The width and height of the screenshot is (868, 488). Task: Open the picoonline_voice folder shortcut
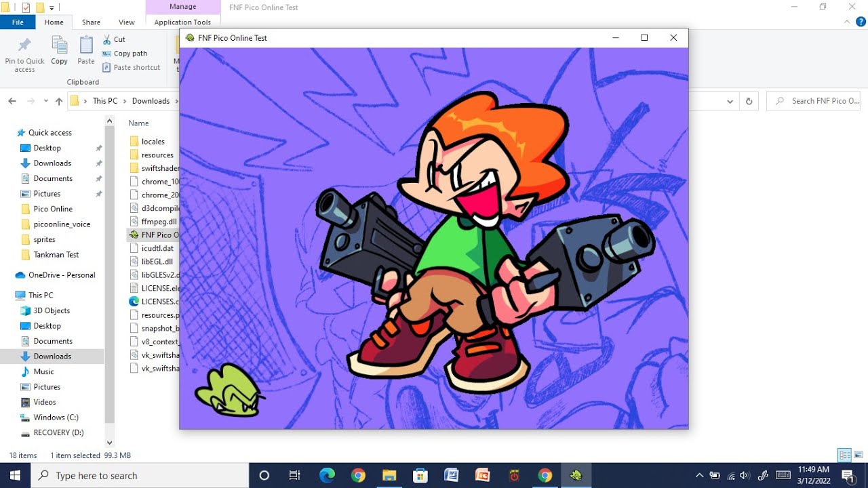(62, 224)
